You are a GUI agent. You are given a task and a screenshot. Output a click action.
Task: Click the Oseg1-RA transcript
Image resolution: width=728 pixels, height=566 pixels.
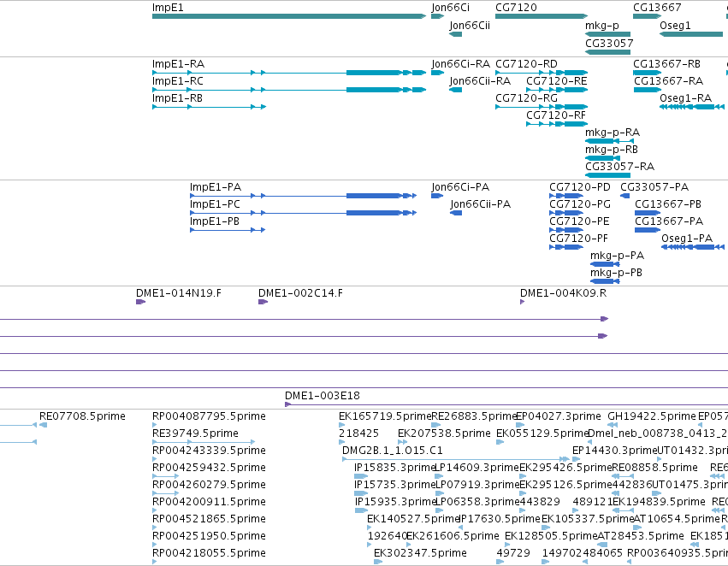coord(692,107)
